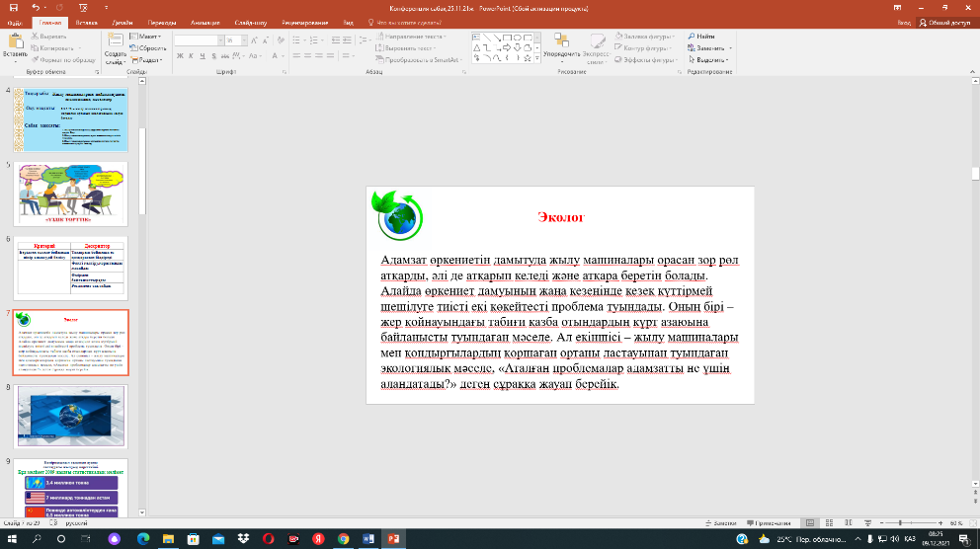Viewport: 980px width, 549px height.
Task: Toggle bold (Ж) formatting
Action: pos(180,58)
